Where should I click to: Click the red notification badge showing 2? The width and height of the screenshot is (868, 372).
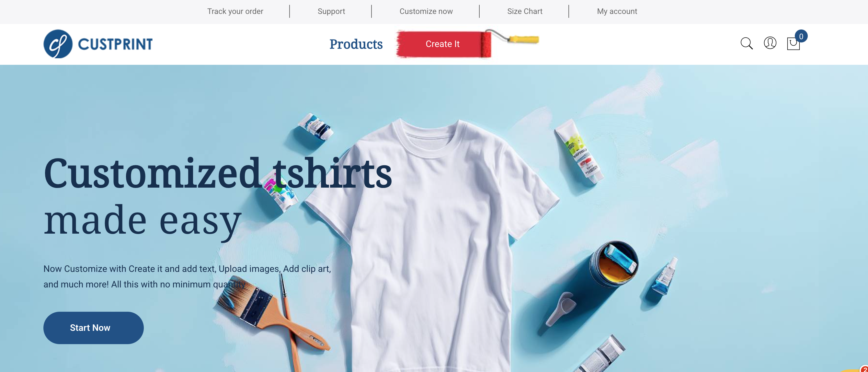click(x=864, y=369)
